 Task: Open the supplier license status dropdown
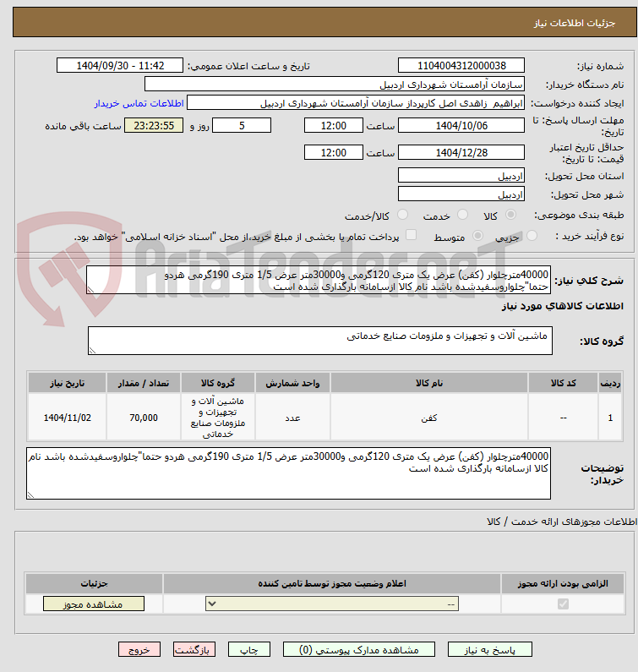tap(332, 604)
